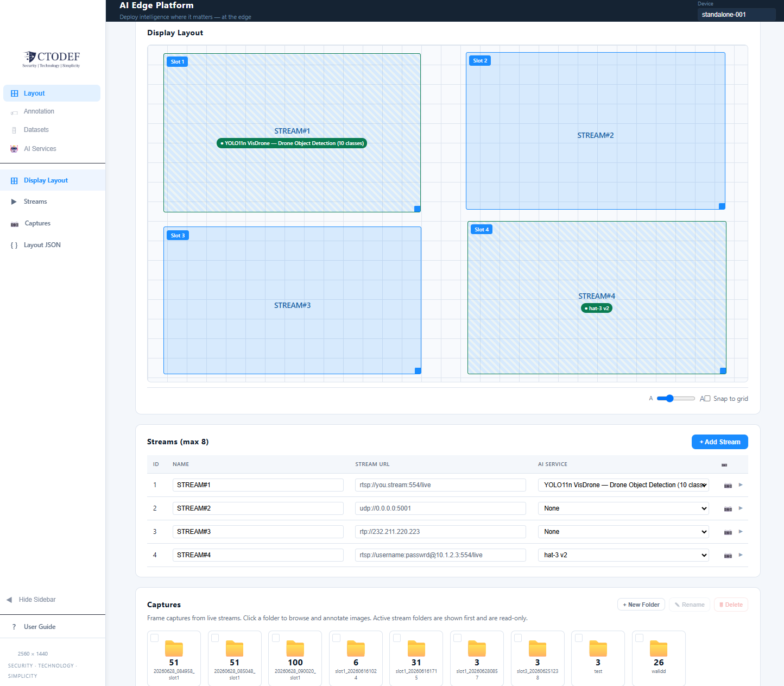Open folder icon 20260628_090020_slot1 with 100 items
Screen dimensions: 784x686
point(295,649)
